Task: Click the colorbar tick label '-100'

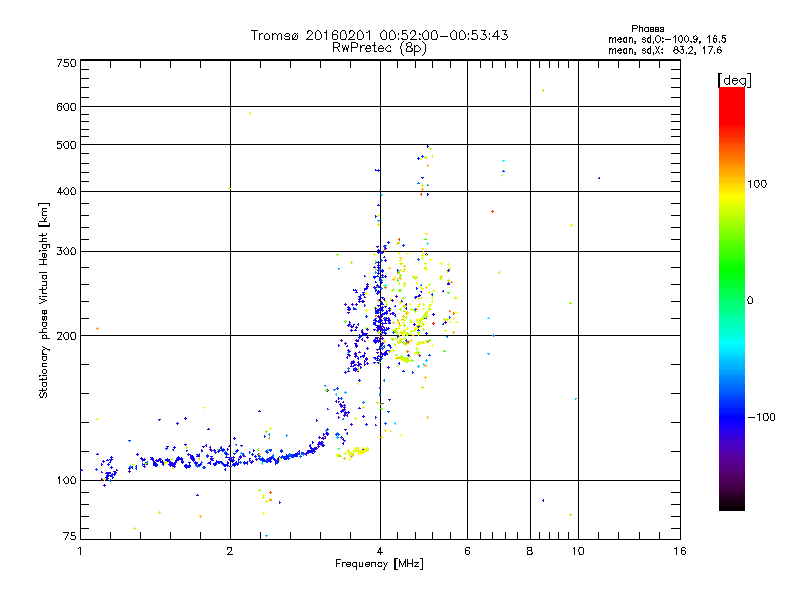Action: point(761,417)
